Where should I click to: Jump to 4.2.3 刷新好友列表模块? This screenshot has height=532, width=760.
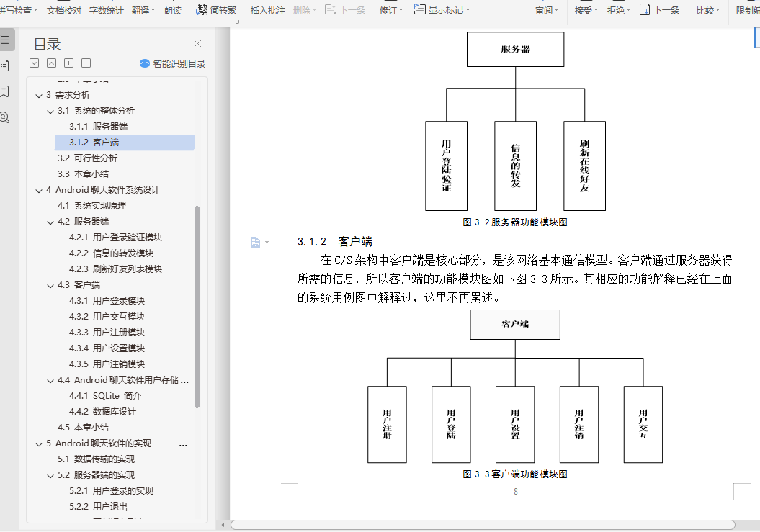[x=115, y=269]
